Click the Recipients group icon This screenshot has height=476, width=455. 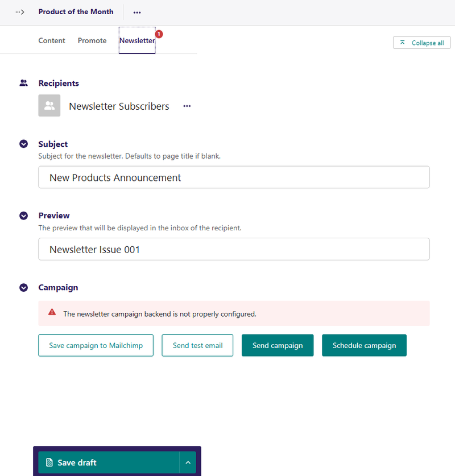23,83
